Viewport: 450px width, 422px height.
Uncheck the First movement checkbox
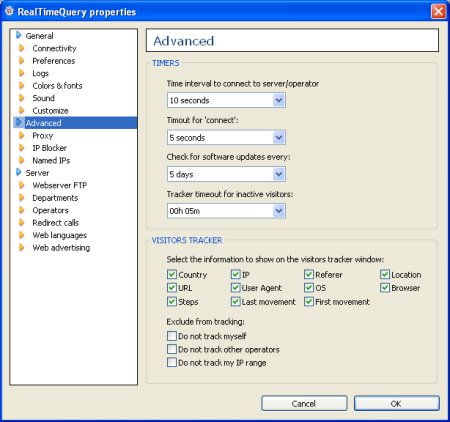click(x=309, y=301)
